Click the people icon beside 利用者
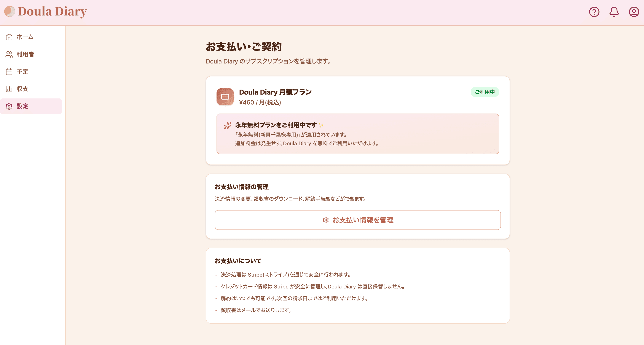This screenshot has width=644, height=345. (x=9, y=54)
